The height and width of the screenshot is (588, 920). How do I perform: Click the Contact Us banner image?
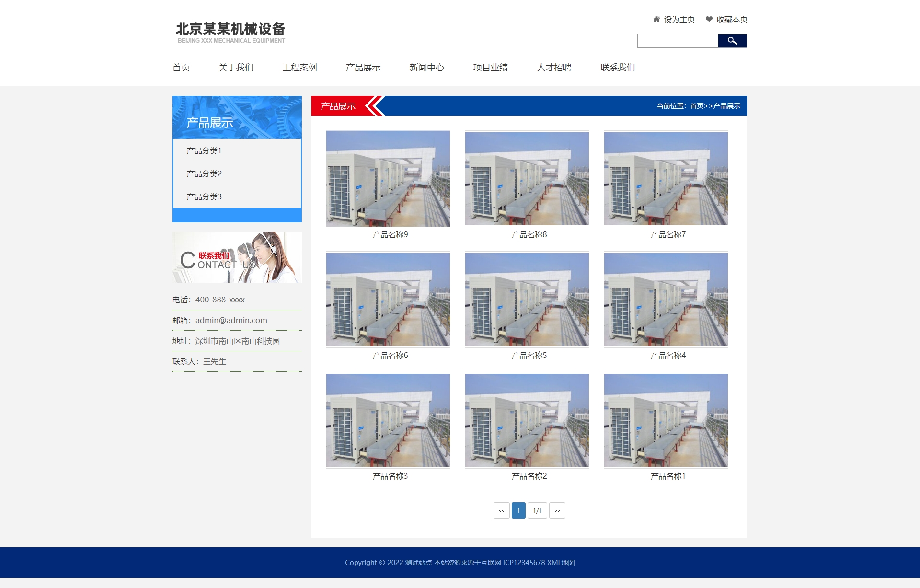[237, 257]
